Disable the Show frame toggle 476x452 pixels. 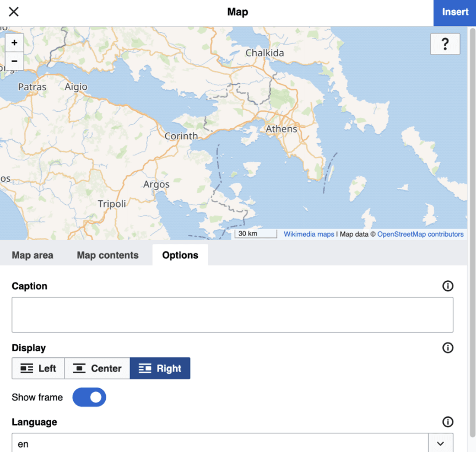[x=89, y=397]
